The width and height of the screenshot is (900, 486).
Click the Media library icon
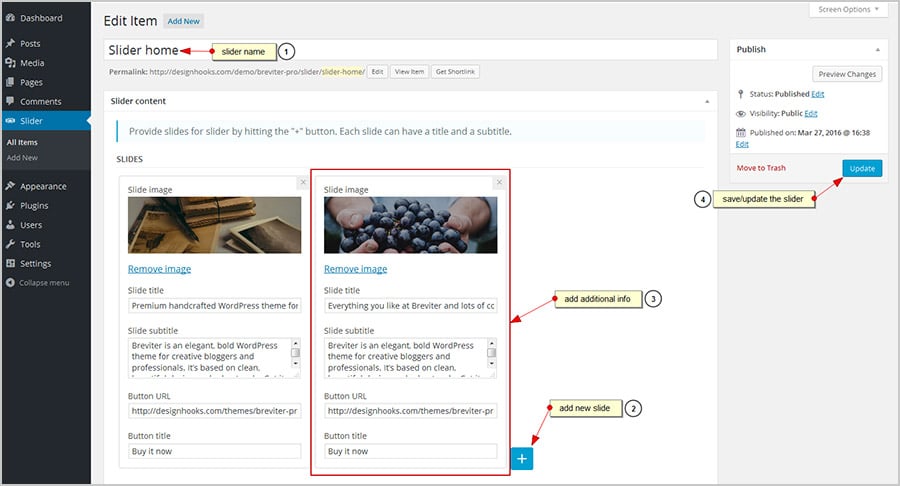tap(10, 63)
